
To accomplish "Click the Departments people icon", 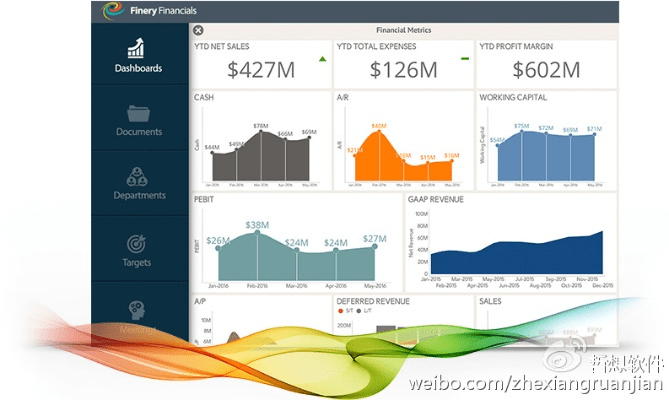I will 138,177.
